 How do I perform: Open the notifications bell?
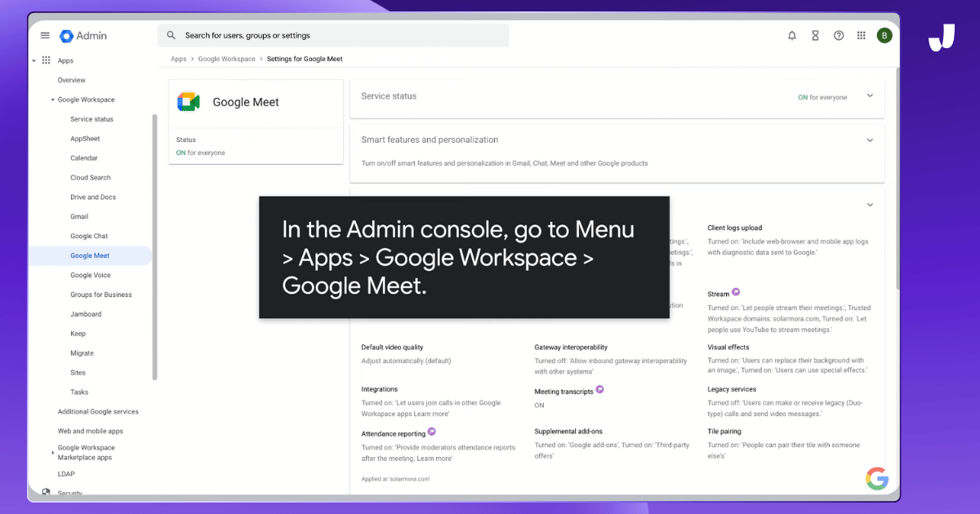point(792,36)
